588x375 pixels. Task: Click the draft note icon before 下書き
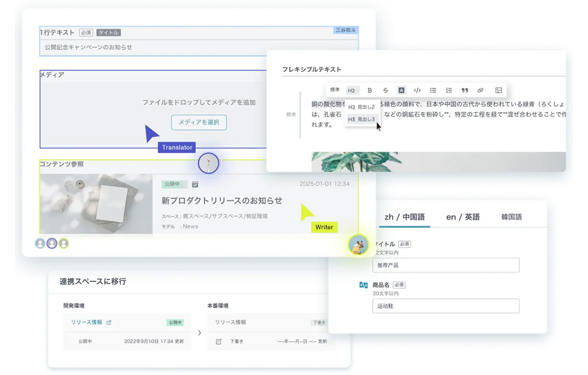click(219, 341)
